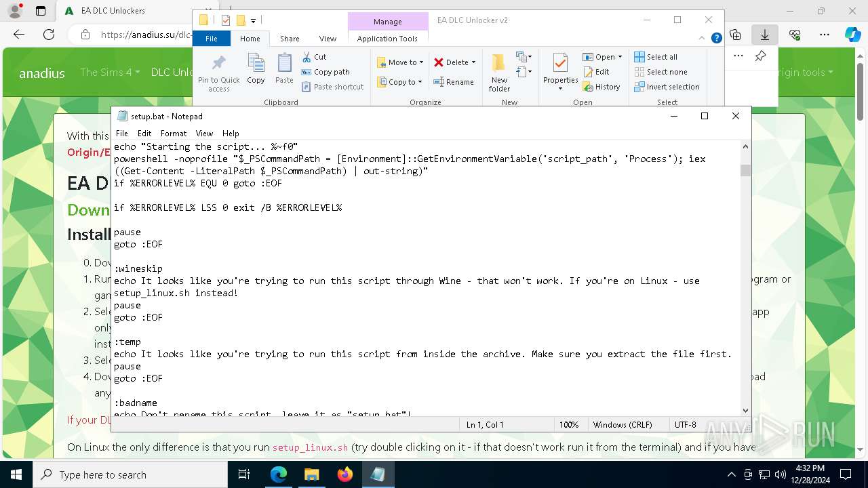Viewport: 868px width, 488px height.
Task: Click Paste shortcut in the ribbon
Action: [332, 87]
